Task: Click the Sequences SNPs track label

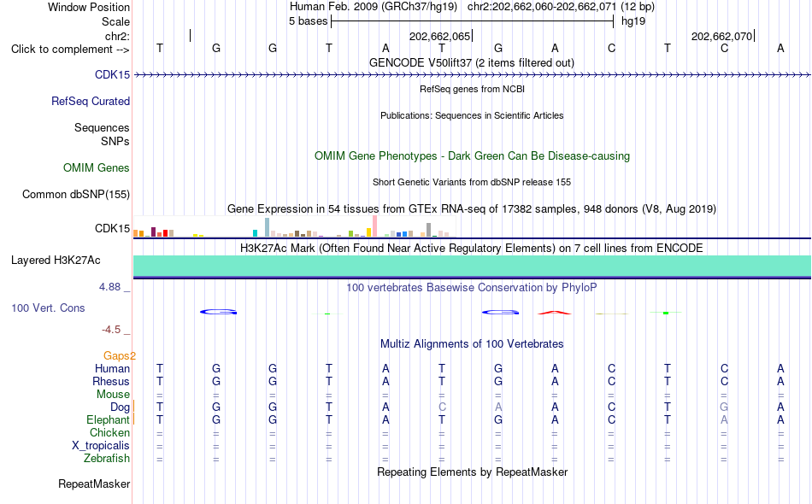Action: (x=102, y=134)
